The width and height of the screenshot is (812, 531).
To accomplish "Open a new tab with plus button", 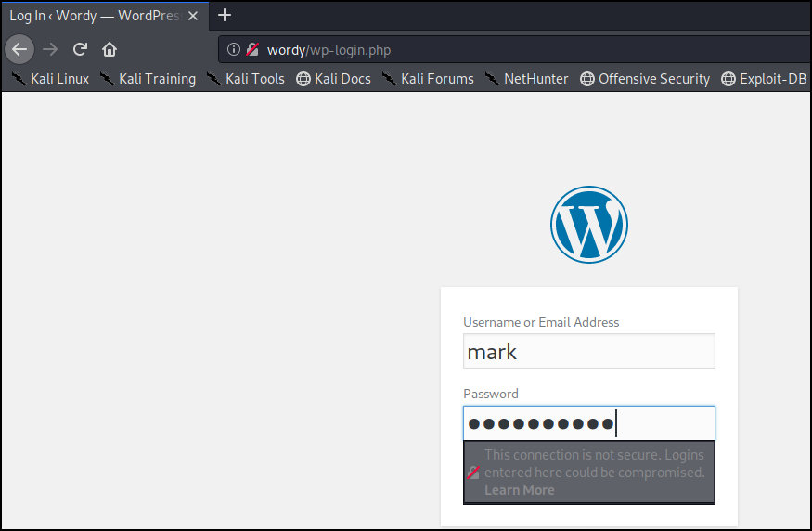I will click(225, 16).
